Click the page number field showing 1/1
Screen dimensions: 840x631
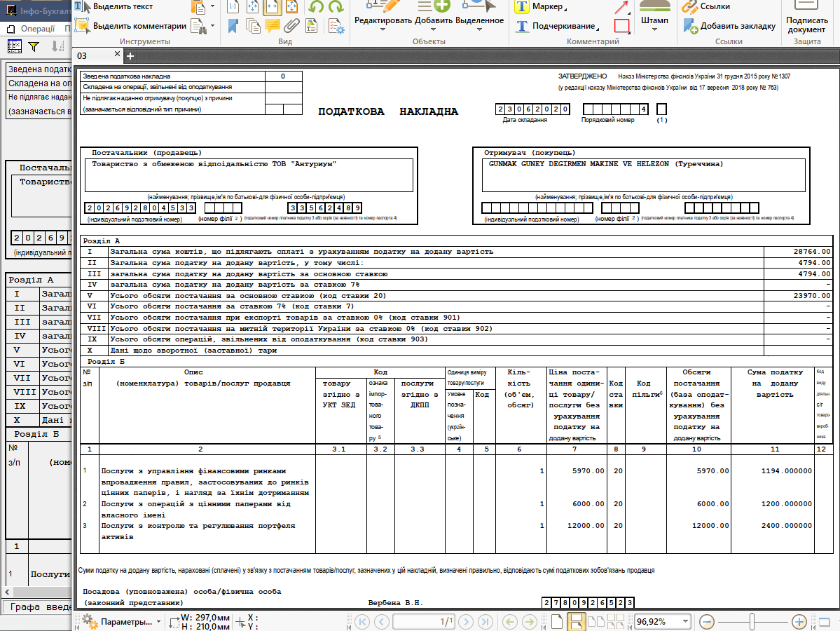(x=425, y=622)
